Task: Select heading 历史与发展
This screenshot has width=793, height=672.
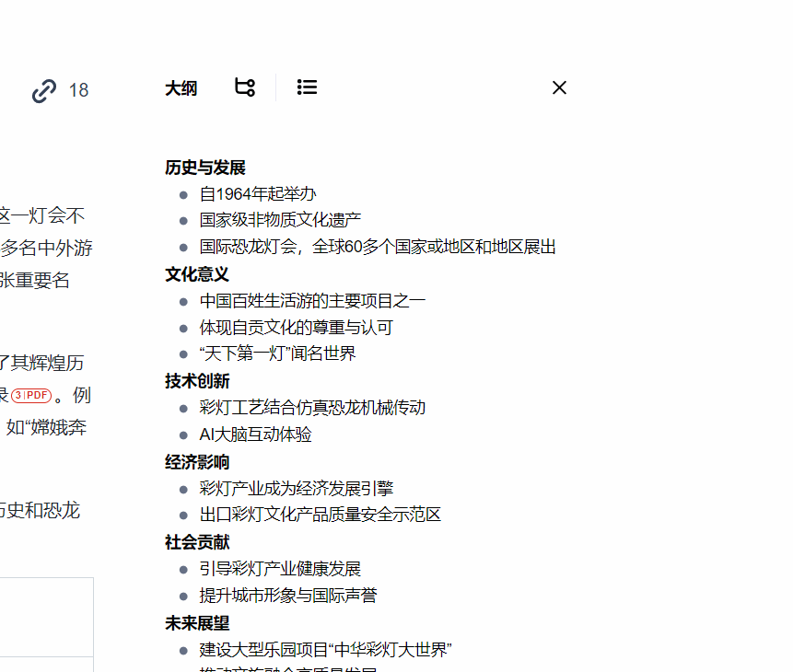Action: 205,168
